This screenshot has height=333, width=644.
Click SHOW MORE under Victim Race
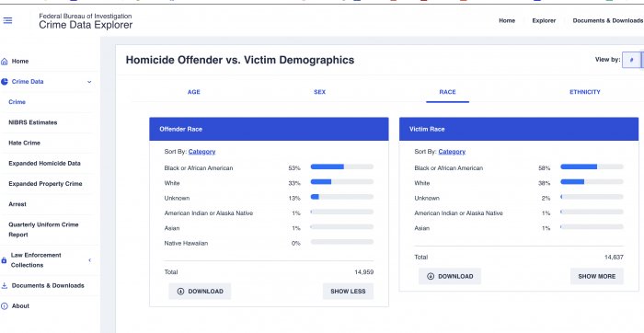597,276
